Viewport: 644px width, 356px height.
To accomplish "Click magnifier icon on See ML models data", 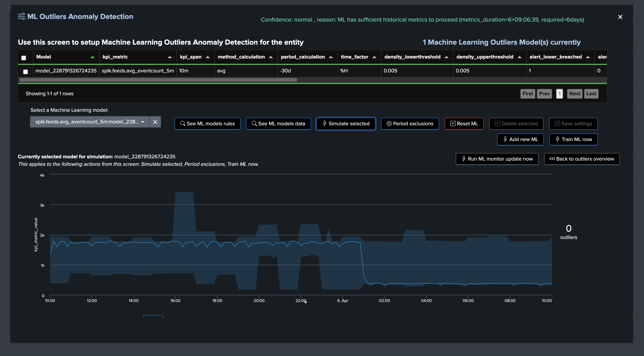I will pyautogui.click(x=254, y=124).
